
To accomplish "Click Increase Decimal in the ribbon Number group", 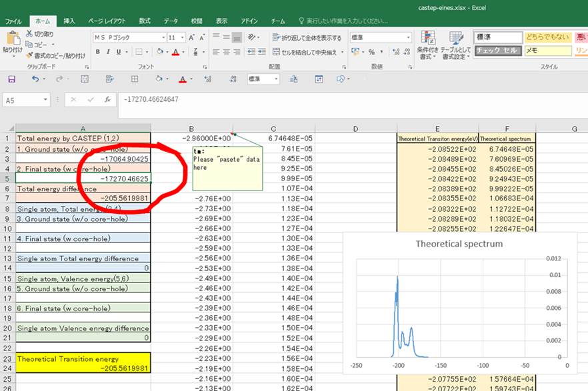I will pyautogui.click(x=396, y=52).
